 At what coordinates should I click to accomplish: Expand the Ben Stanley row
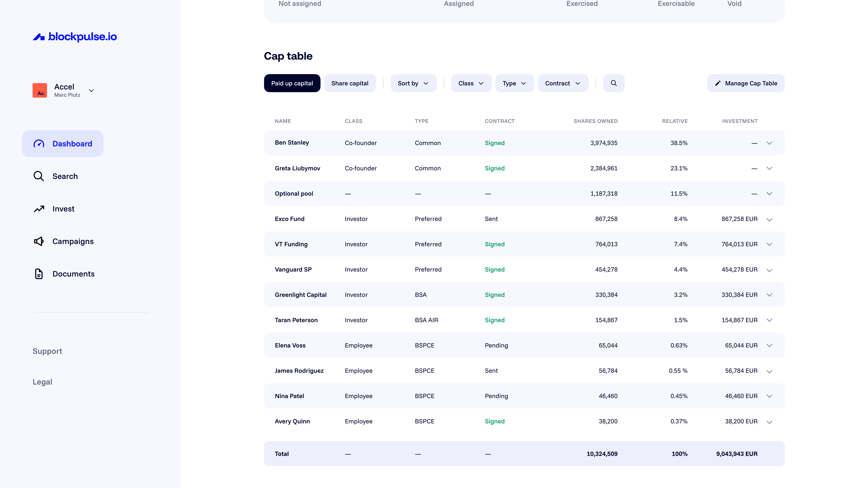(769, 143)
